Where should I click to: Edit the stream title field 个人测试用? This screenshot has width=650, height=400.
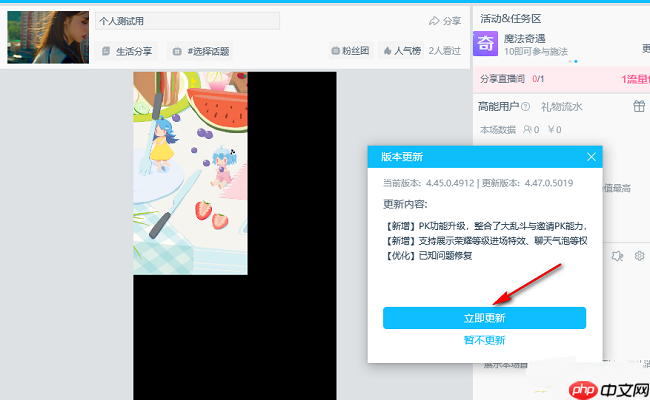pyautogui.click(x=187, y=21)
